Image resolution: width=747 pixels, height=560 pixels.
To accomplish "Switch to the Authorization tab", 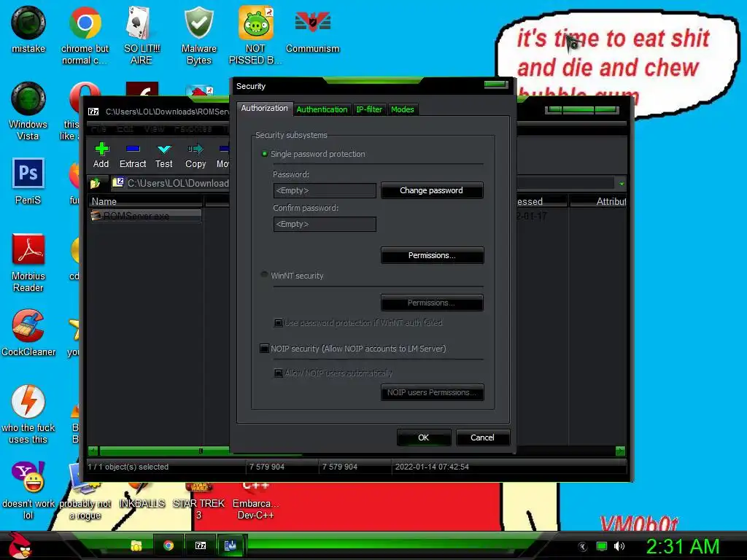I will point(264,108).
